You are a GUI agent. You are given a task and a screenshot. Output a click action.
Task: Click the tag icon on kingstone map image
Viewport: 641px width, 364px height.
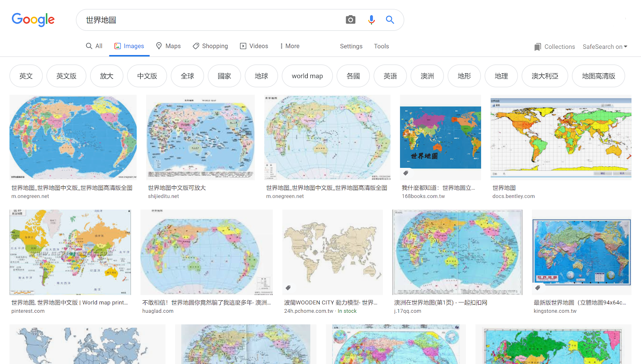[x=538, y=288]
